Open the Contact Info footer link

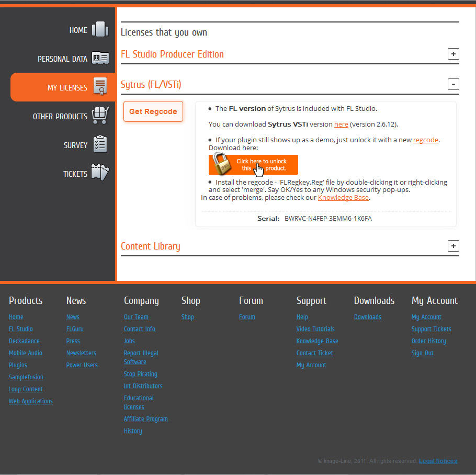point(139,329)
